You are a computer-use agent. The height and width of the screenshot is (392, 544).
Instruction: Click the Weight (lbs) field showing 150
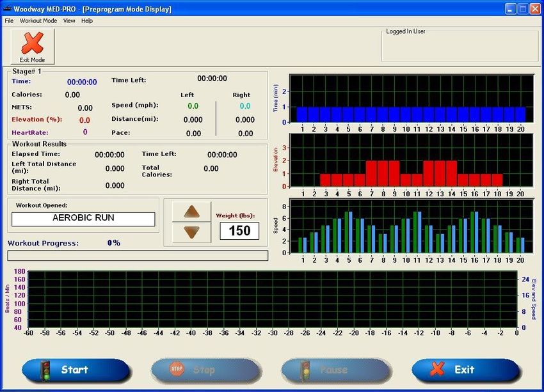[239, 231]
